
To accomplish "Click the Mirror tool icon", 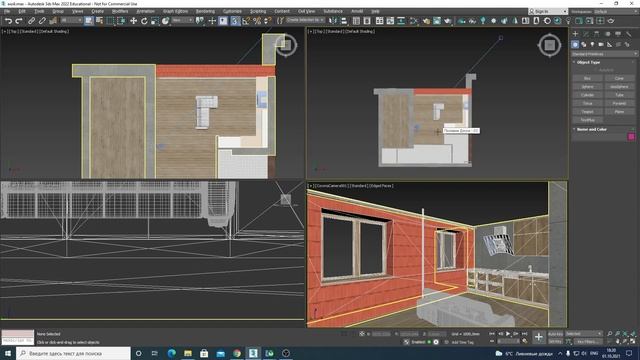I will (333, 21).
